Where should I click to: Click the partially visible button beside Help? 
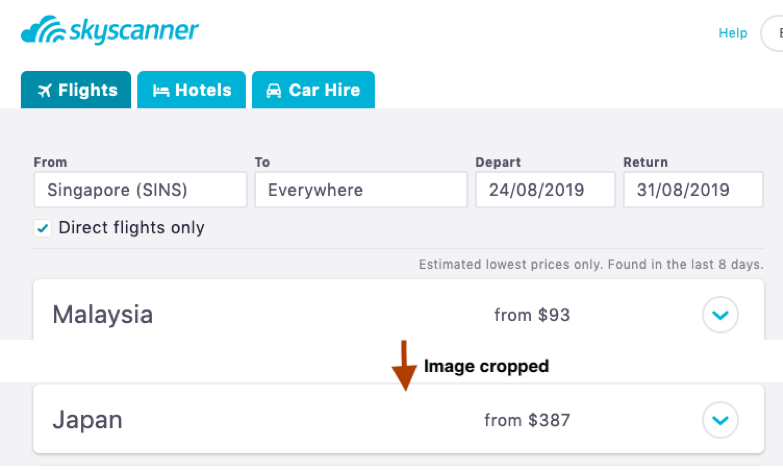pyautogui.click(x=774, y=33)
